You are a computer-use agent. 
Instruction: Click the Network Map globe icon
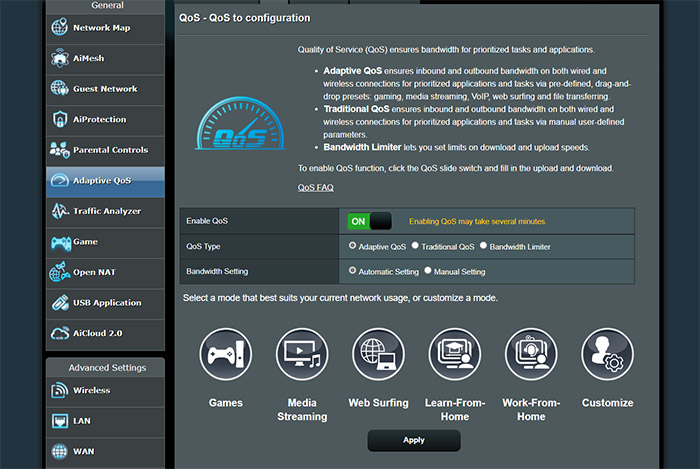coord(59,27)
